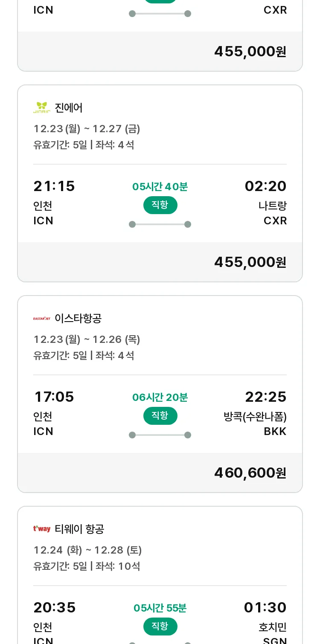The height and width of the screenshot is (644, 320).
Task: Click the t'way airline logo icon
Action: click(42, 529)
